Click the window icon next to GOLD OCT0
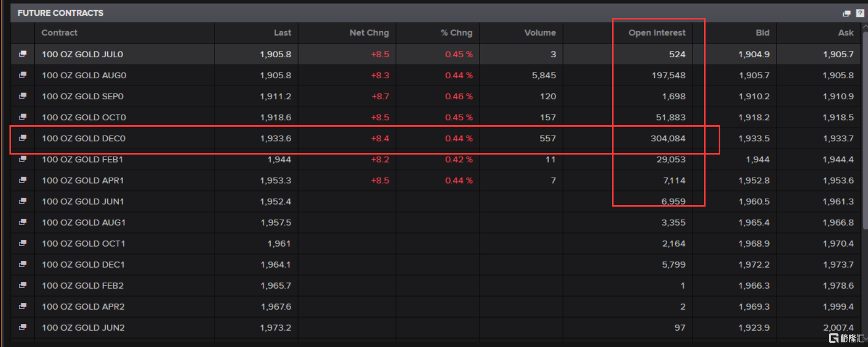Viewport: 868px width, 347px height. (23, 117)
